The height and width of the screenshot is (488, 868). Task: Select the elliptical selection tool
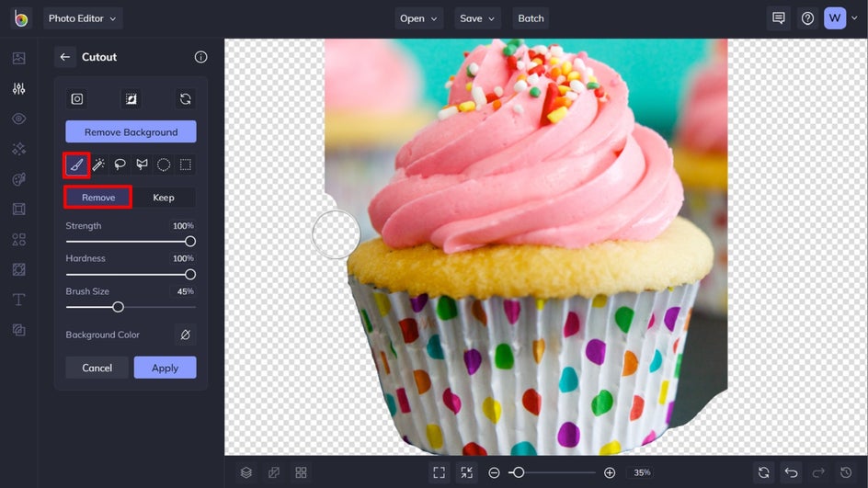164,165
